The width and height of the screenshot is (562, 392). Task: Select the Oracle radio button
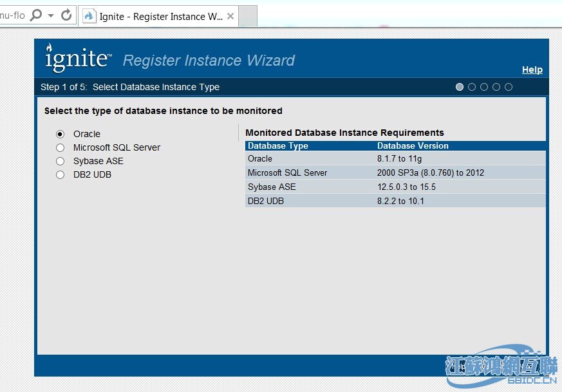tap(61, 134)
